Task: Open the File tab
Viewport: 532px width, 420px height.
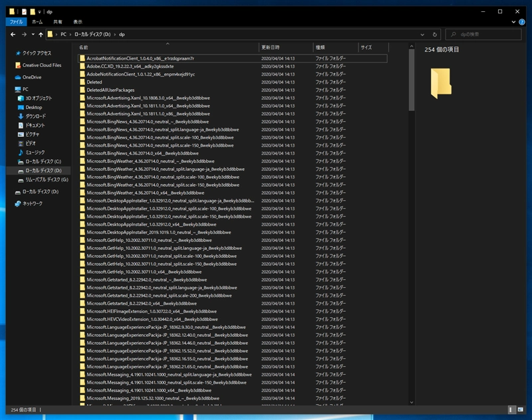Action: coord(16,22)
